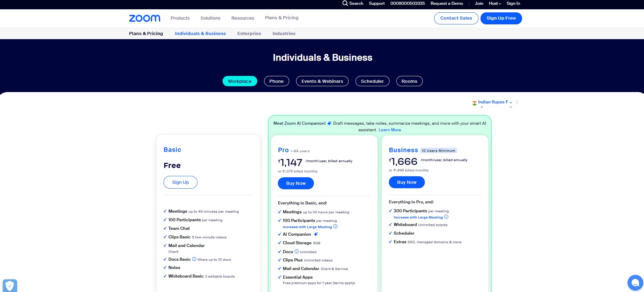Click the phone number 0008000503335
The height and width of the screenshot is (292, 644).
[407, 3]
